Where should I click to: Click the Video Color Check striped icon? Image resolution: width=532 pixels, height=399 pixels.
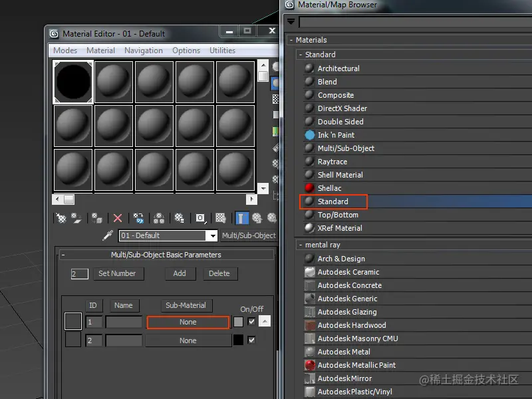pos(275,131)
